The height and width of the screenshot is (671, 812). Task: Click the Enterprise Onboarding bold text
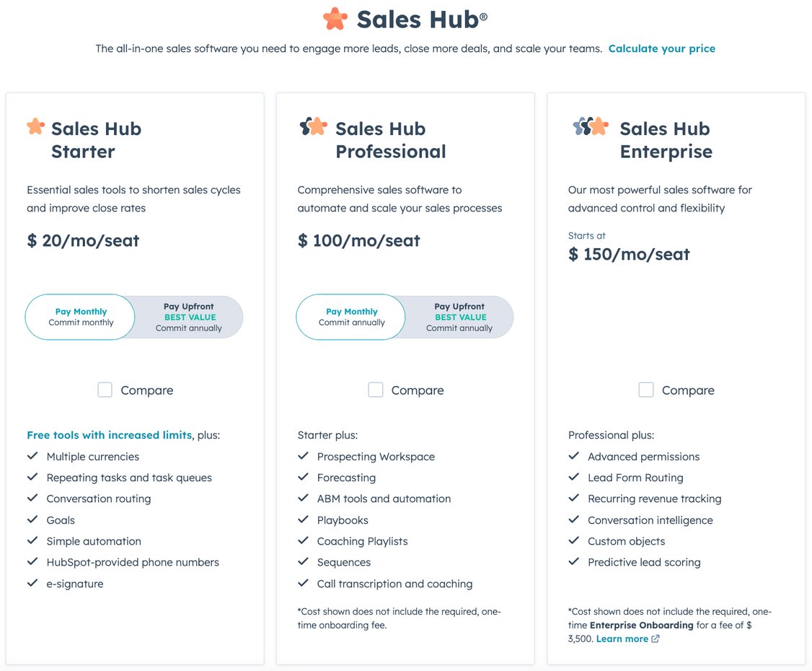(x=641, y=625)
